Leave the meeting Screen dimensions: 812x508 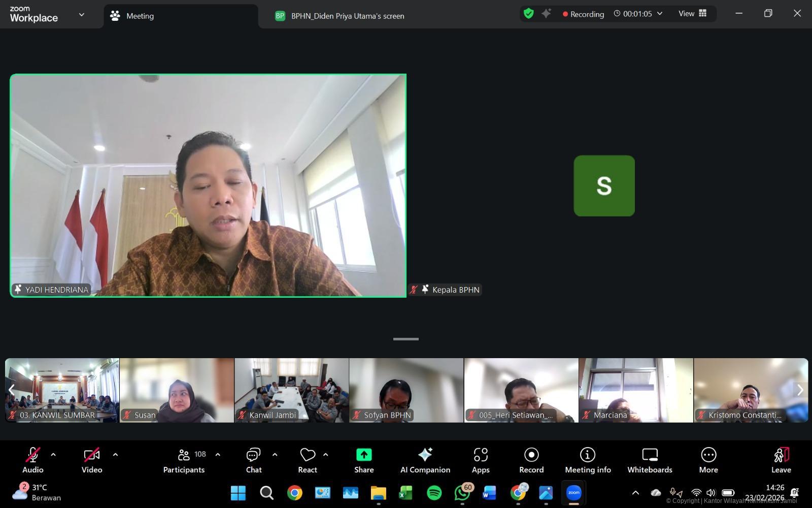coord(781,460)
